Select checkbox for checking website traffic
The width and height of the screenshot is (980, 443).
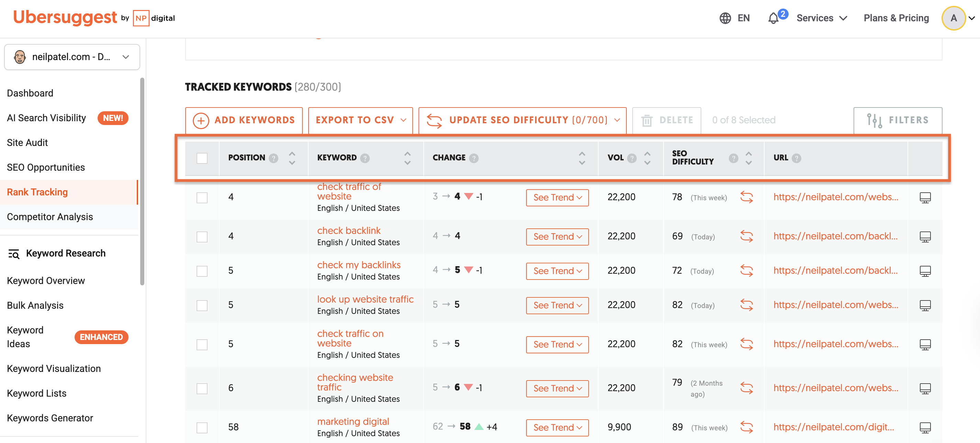pyautogui.click(x=202, y=388)
